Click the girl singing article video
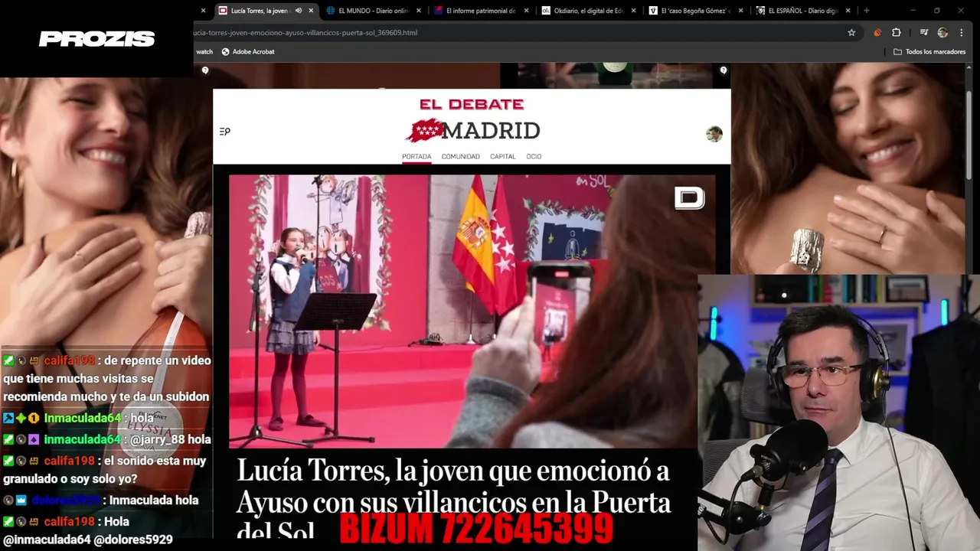The height and width of the screenshot is (551, 980). pos(472,311)
